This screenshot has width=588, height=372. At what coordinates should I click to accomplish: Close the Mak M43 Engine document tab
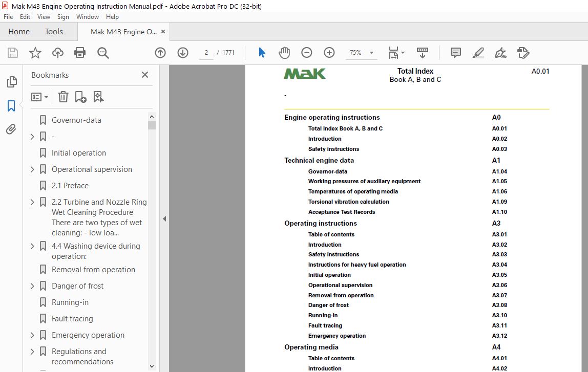coord(163,32)
